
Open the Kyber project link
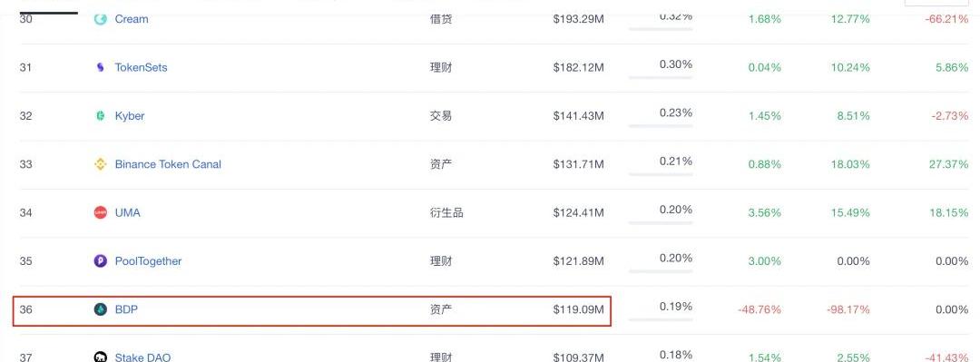pyautogui.click(x=130, y=115)
